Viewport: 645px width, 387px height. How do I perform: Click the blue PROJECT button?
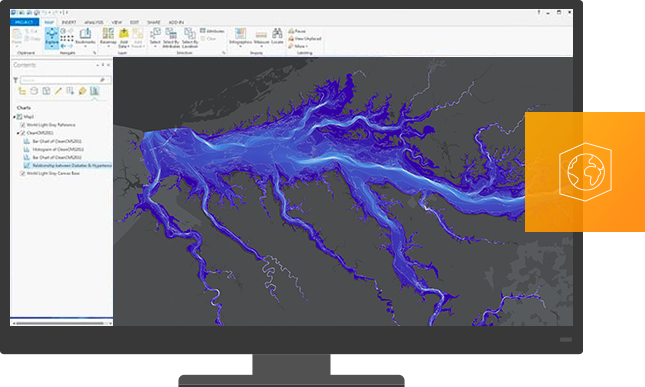tap(24, 22)
